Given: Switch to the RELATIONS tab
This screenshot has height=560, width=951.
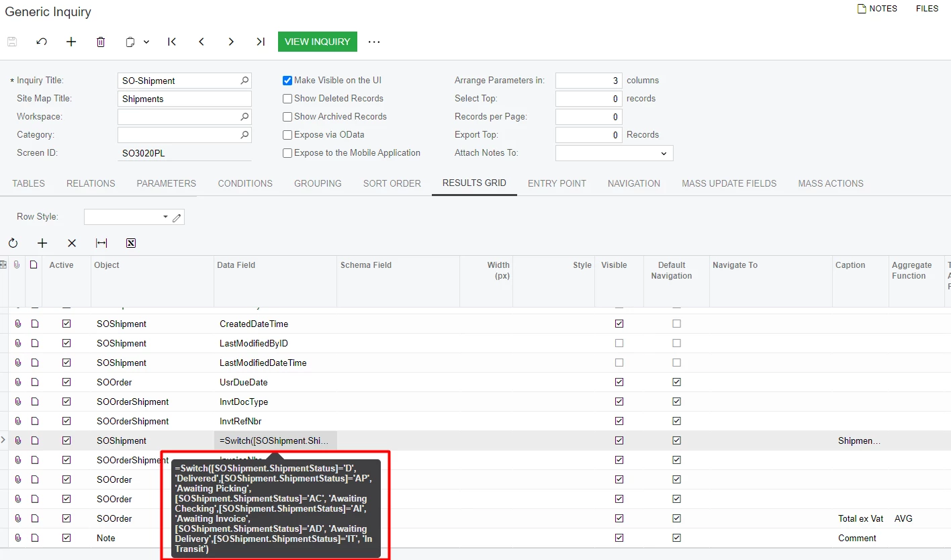Looking at the screenshot, I should tap(91, 183).
